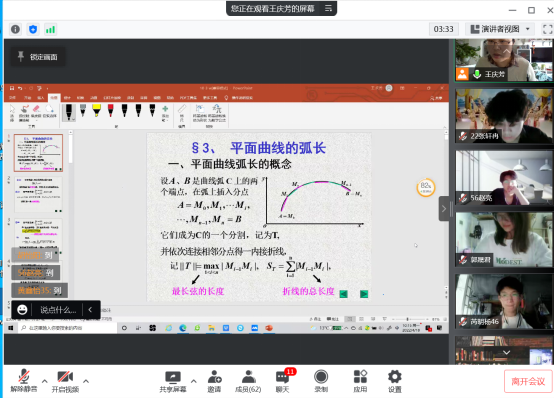Open Settings (设置) gear
Screen dimensions: 554x398
tap(395, 381)
